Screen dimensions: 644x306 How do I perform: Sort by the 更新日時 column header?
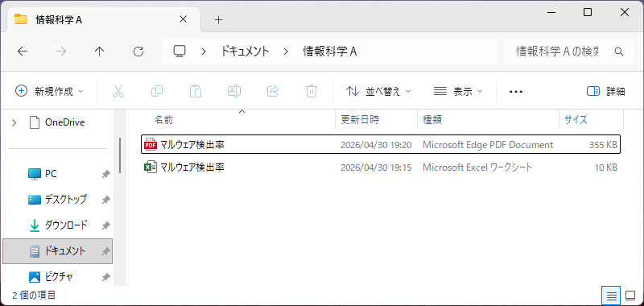[376, 120]
